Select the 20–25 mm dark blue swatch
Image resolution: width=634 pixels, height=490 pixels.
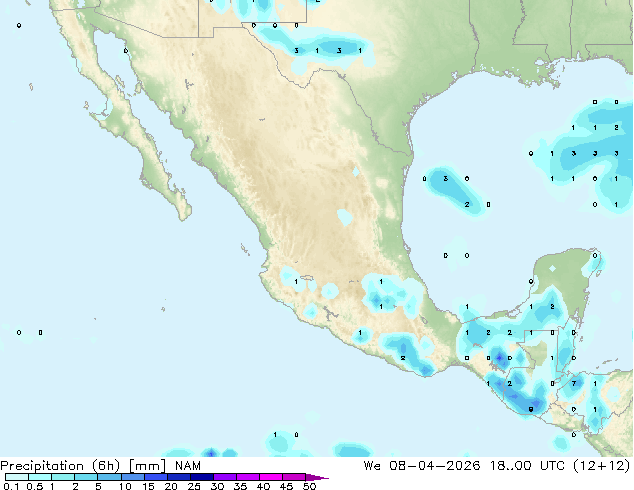click(x=179, y=477)
